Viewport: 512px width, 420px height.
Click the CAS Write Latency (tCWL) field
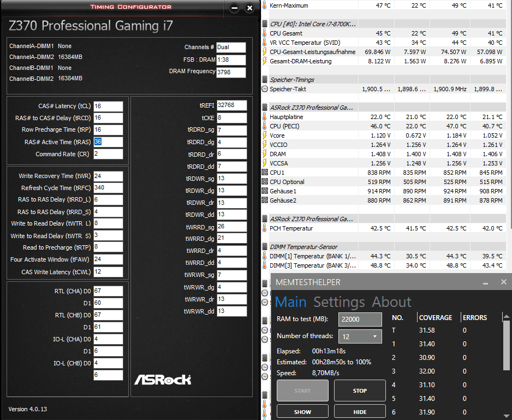pyautogui.click(x=108, y=272)
